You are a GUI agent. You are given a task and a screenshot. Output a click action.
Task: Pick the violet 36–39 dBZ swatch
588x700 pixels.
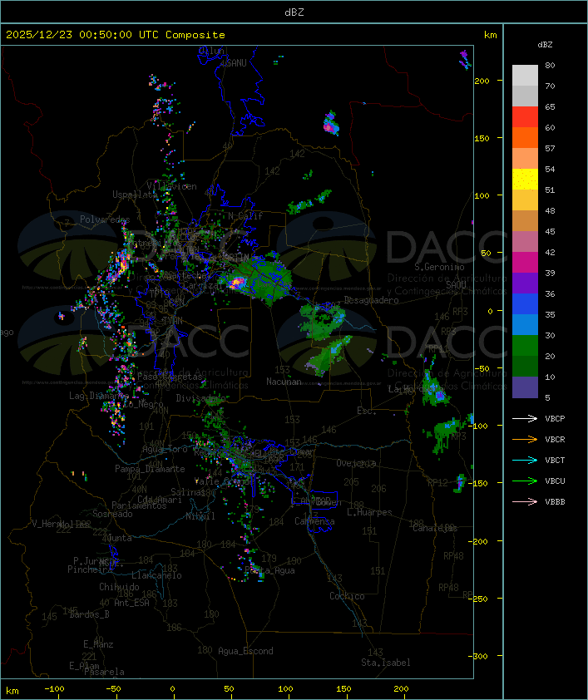click(x=525, y=283)
